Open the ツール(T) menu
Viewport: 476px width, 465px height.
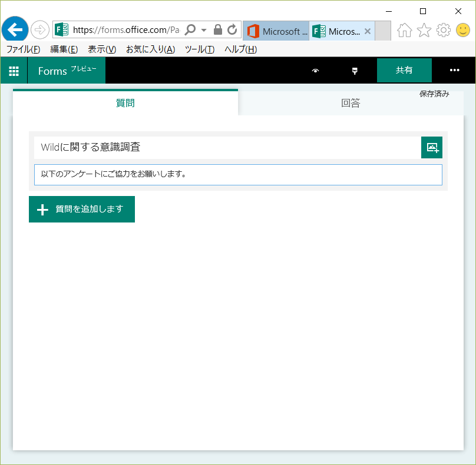click(x=199, y=49)
